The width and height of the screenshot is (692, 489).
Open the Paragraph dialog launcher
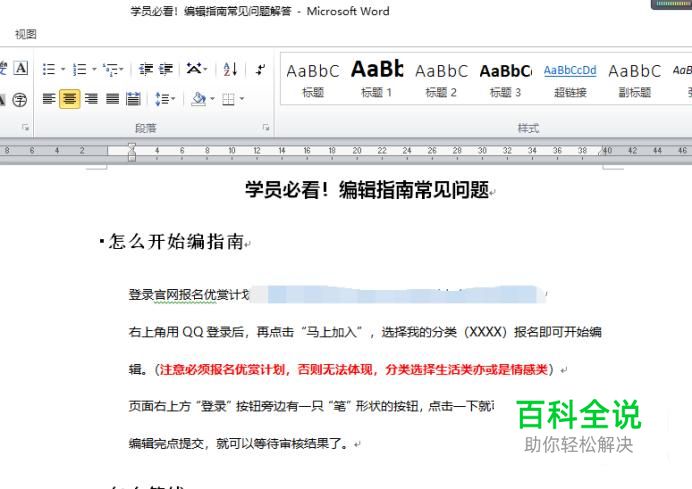pos(266,128)
